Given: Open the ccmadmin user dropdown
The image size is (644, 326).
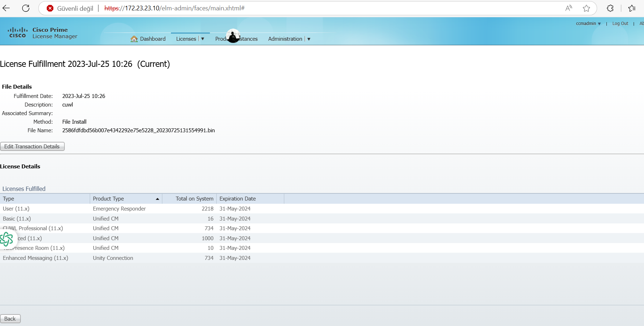Looking at the screenshot, I should tap(588, 24).
